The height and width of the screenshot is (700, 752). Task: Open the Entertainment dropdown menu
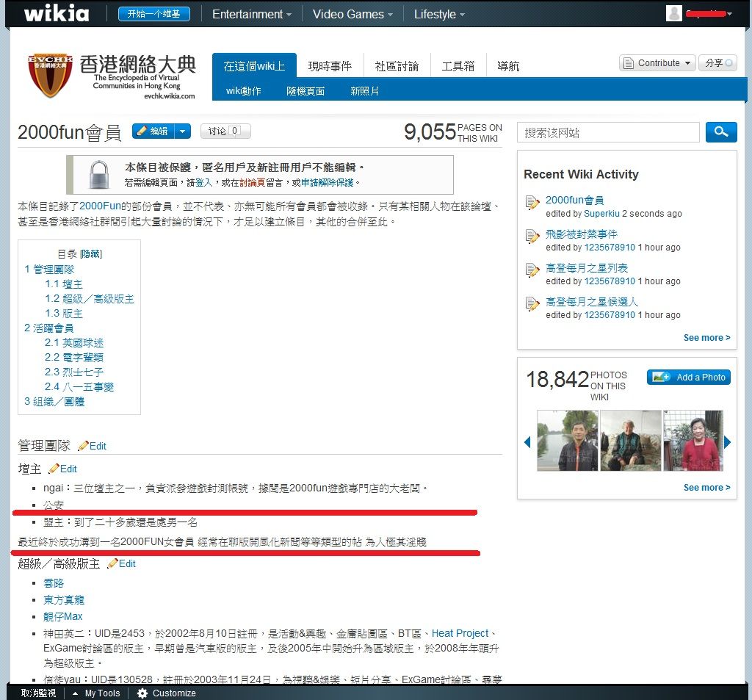point(251,14)
